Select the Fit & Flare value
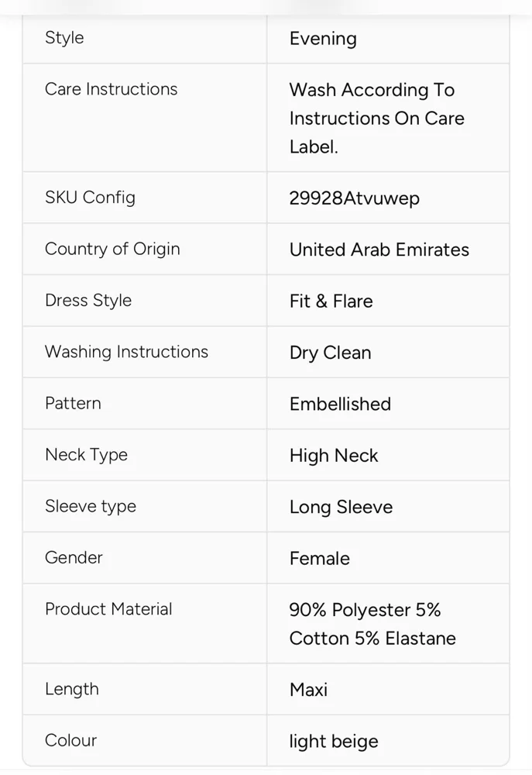 click(x=331, y=301)
